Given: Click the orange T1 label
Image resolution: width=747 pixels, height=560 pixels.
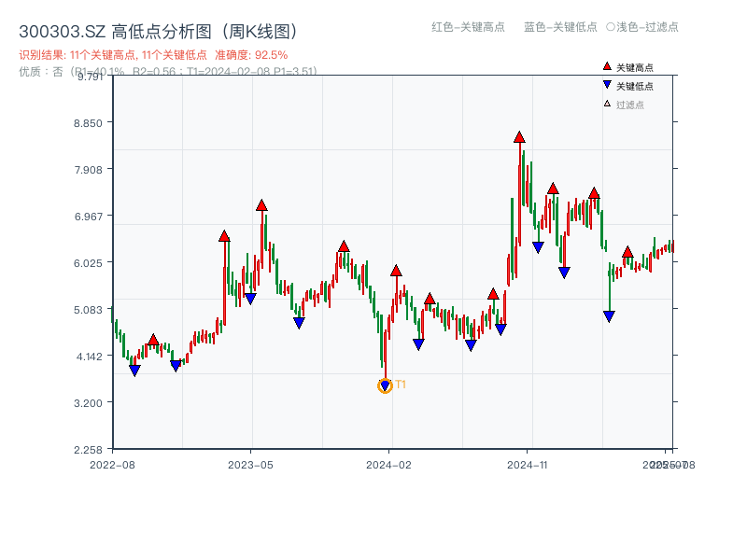Looking at the screenshot, I should click(401, 385).
